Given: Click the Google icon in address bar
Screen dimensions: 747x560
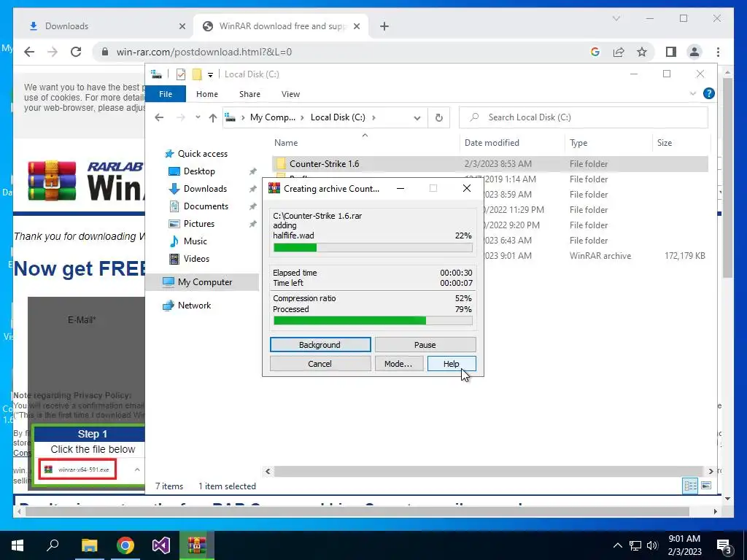Looking at the screenshot, I should [x=595, y=52].
